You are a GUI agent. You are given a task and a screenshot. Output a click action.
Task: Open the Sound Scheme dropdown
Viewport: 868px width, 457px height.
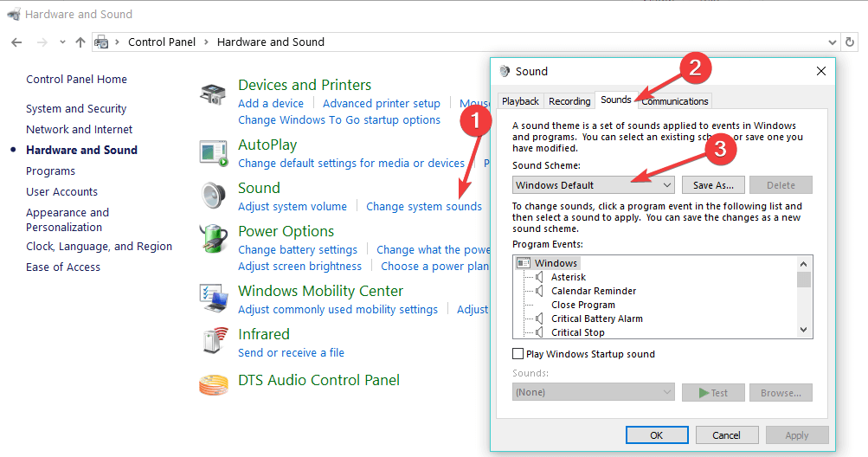[x=593, y=185]
